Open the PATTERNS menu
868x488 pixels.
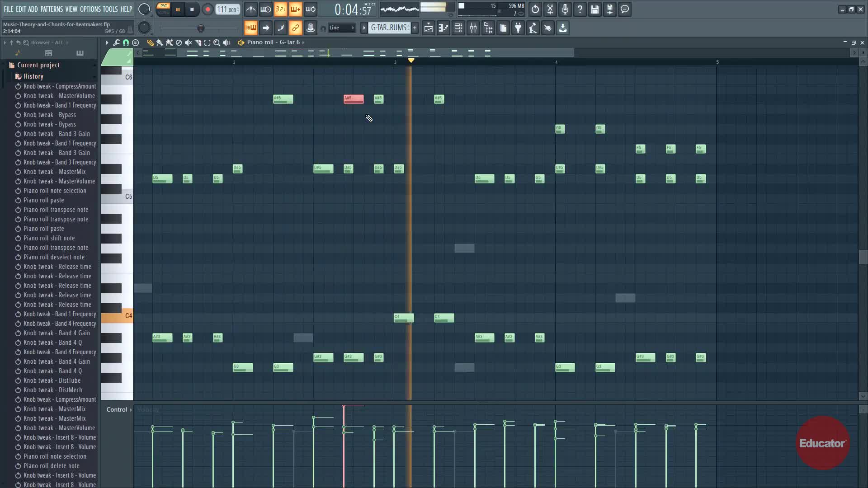[52, 9]
